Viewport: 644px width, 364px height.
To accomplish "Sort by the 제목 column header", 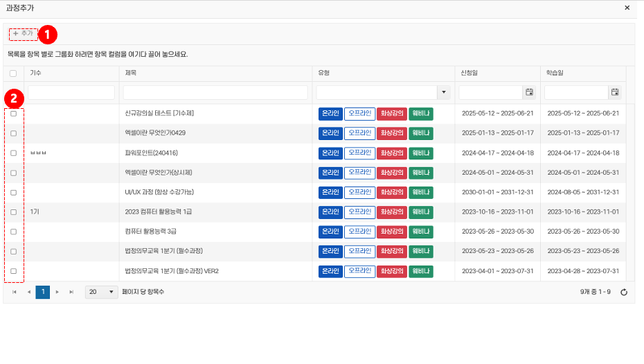I will [131, 73].
